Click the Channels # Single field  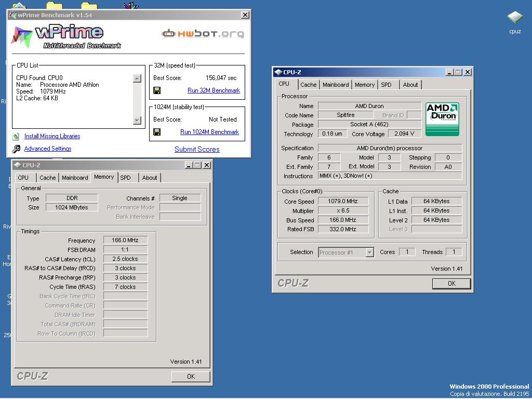pyautogui.click(x=180, y=198)
